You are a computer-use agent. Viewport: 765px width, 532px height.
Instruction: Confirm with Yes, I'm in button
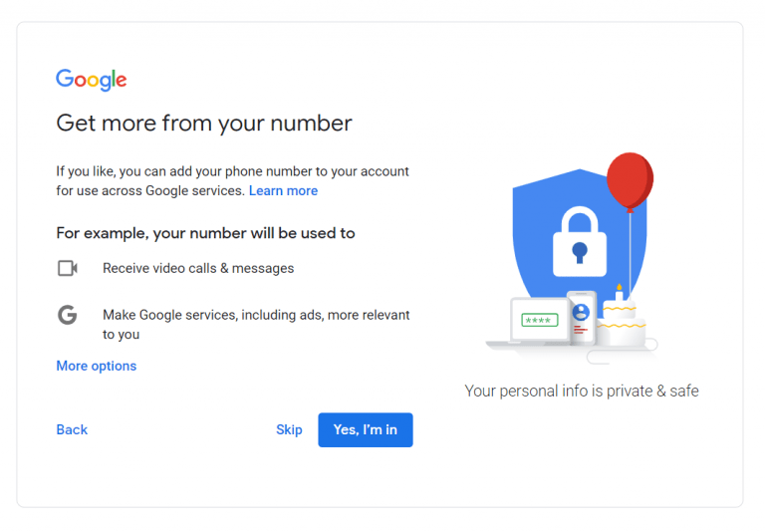(366, 430)
